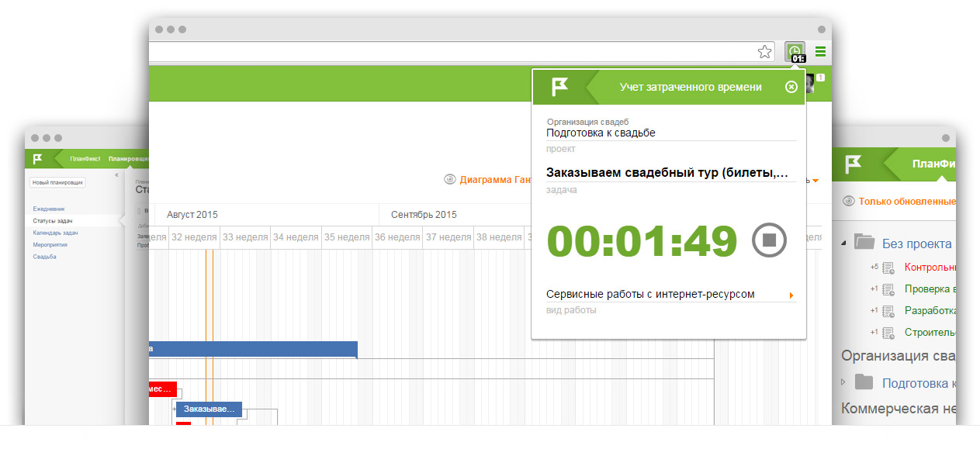Stop the running timer
The height and width of the screenshot is (449, 980).
pos(769,240)
